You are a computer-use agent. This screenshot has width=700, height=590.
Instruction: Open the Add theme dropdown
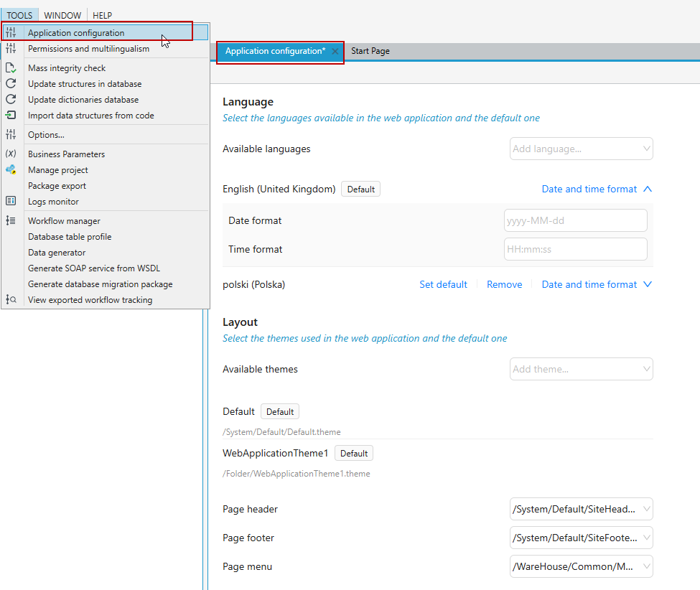pyautogui.click(x=582, y=369)
